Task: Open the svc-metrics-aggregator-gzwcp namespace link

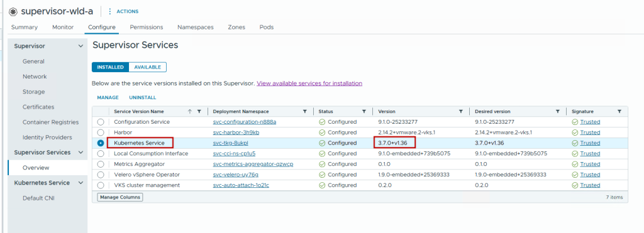Action: point(253,164)
